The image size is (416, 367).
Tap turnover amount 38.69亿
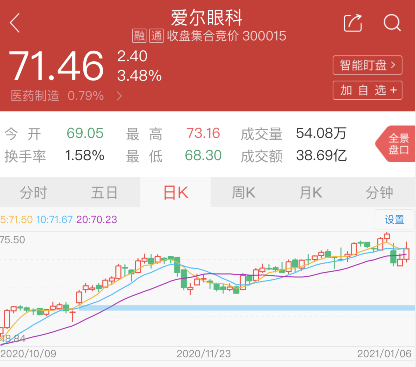tap(321, 155)
